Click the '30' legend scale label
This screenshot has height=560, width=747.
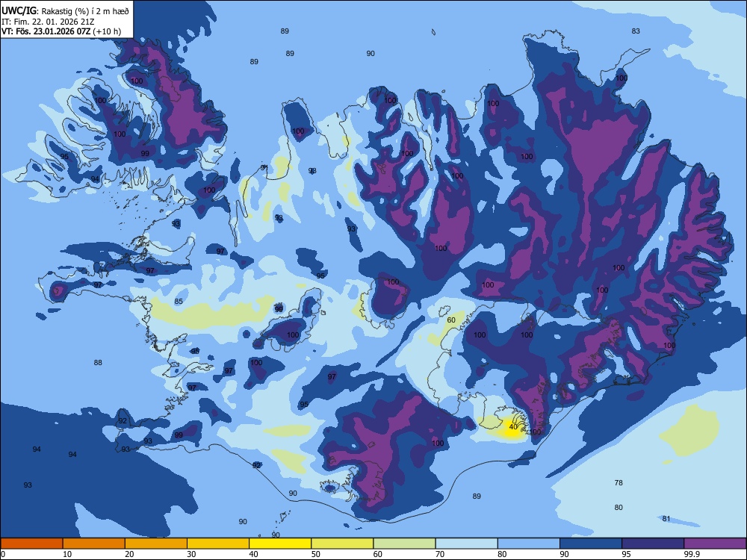click(191, 554)
